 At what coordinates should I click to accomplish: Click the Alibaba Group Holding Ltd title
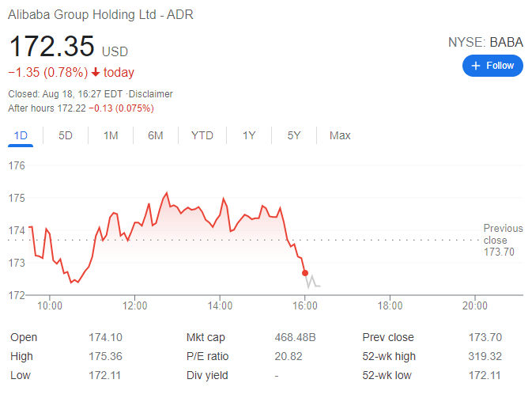pyautogui.click(x=100, y=15)
